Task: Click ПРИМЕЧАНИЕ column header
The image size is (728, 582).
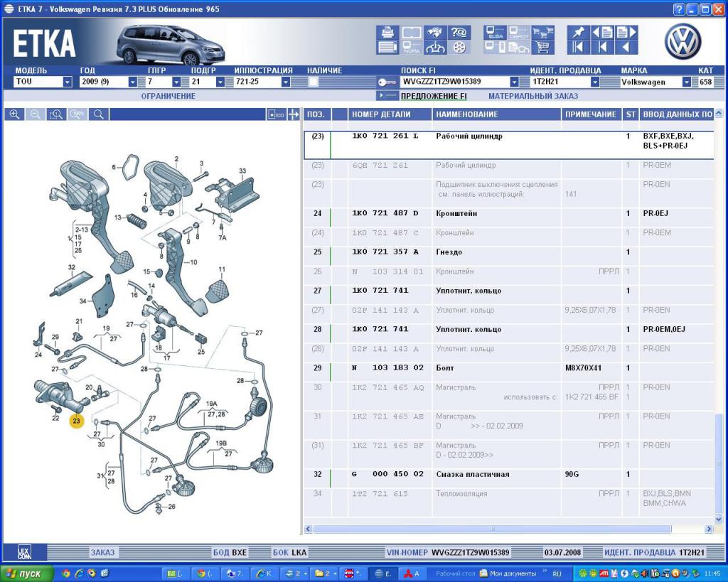Action: point(591,114)
